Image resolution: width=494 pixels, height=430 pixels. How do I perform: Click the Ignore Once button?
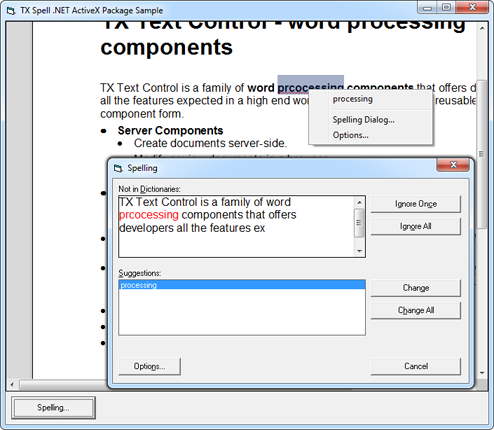[x=416, y=204]
